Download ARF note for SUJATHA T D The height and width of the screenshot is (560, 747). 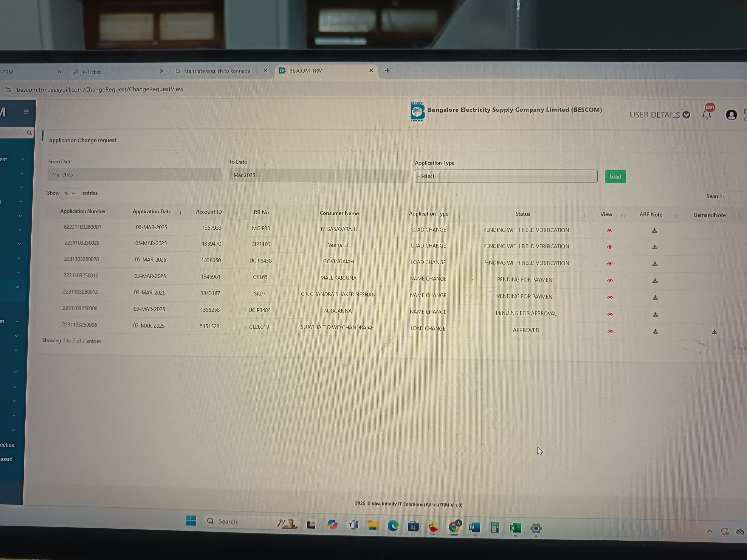[x=655, y=332]
